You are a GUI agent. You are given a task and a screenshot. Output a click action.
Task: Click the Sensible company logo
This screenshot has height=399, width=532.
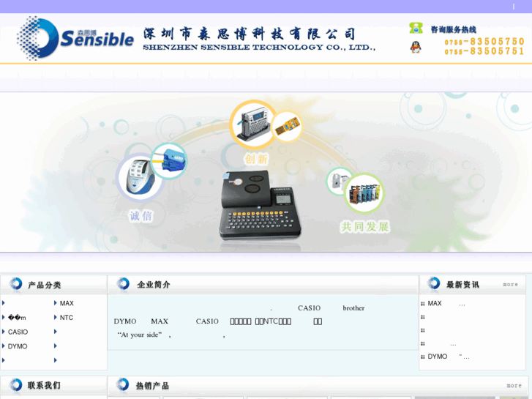coord(75,38)
